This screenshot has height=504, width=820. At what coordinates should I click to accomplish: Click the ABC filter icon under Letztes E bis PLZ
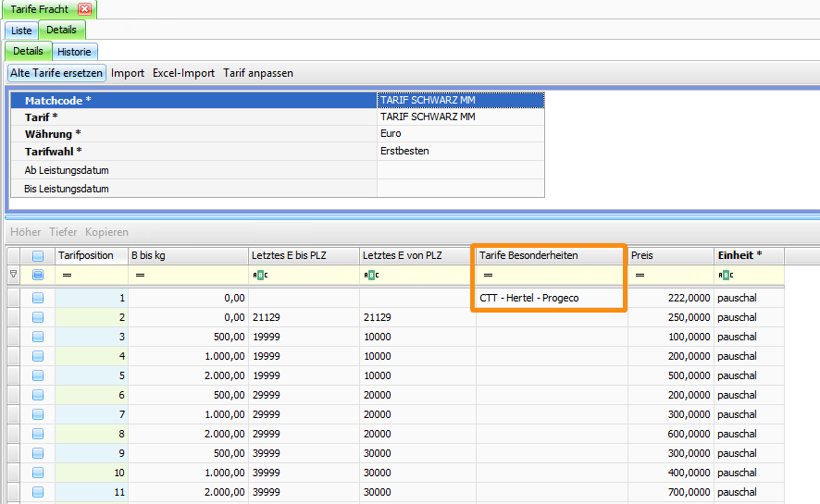[259, 275]
